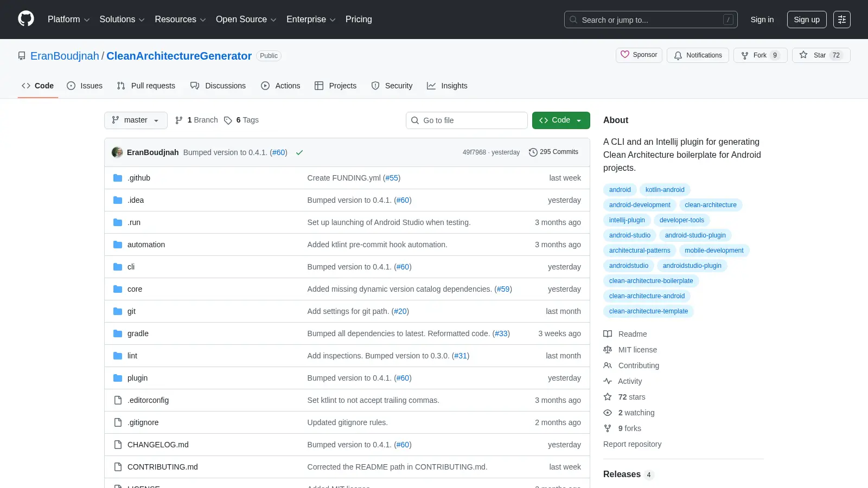
Task: Open the .idea folder
Action: pos(136,200)
